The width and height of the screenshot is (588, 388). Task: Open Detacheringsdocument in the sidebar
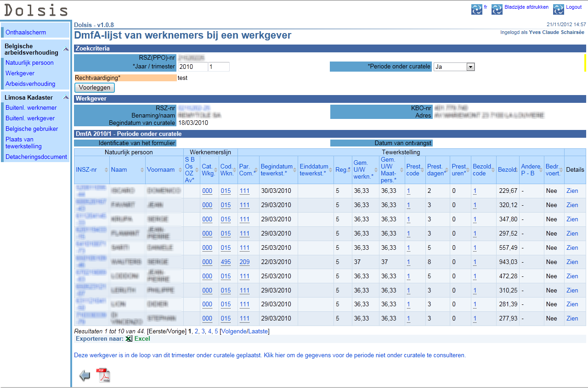(x=36, y=157)
